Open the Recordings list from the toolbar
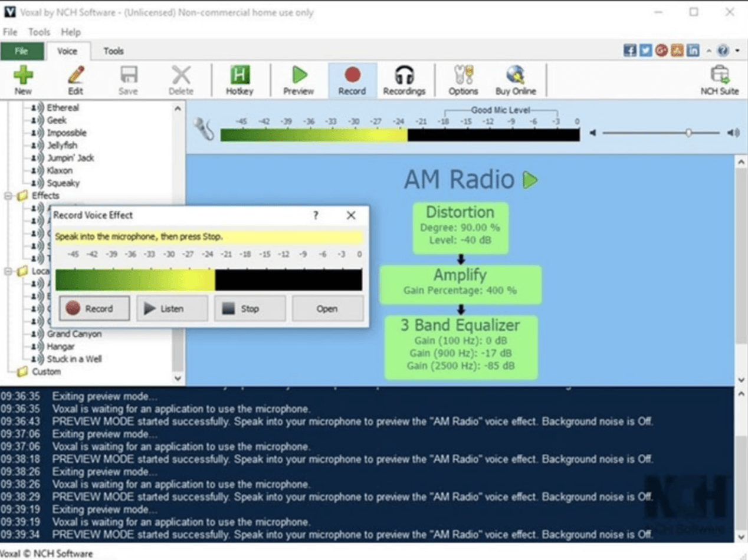The image size is (748, 560). [405, 80]
